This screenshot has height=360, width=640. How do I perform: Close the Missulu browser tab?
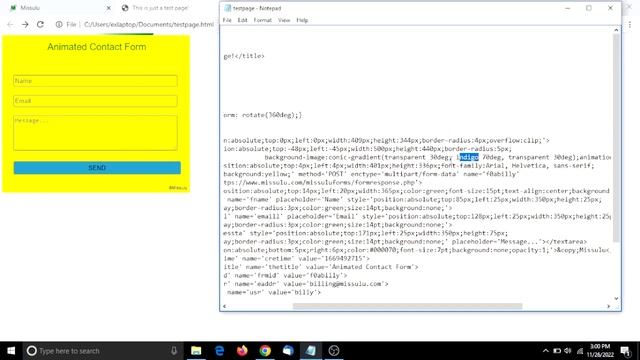point(109,8)
